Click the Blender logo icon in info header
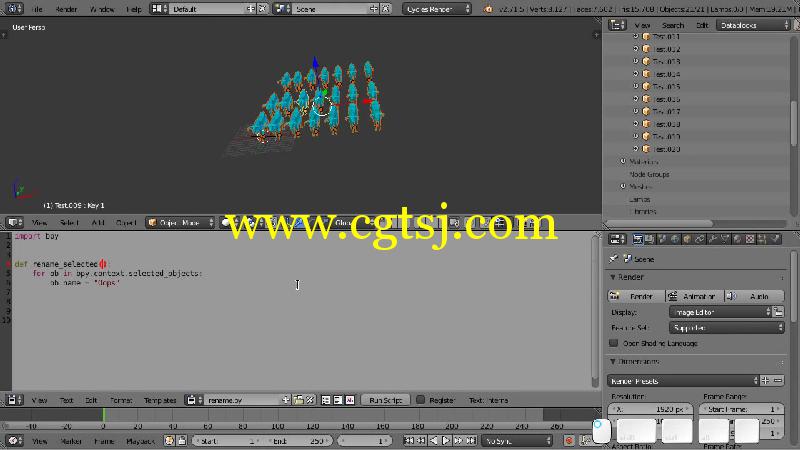800x450 pixels. [488, 9]
